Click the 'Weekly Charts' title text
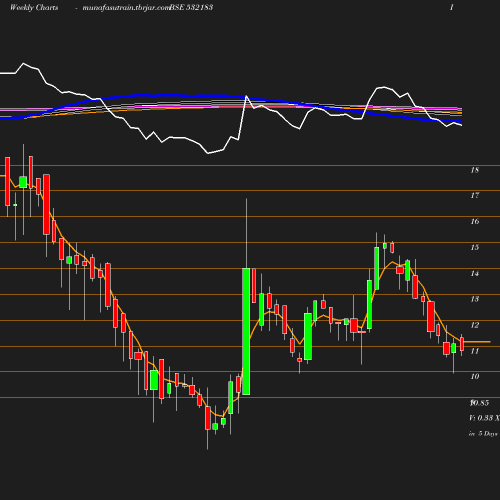 (x=34, y=7)
